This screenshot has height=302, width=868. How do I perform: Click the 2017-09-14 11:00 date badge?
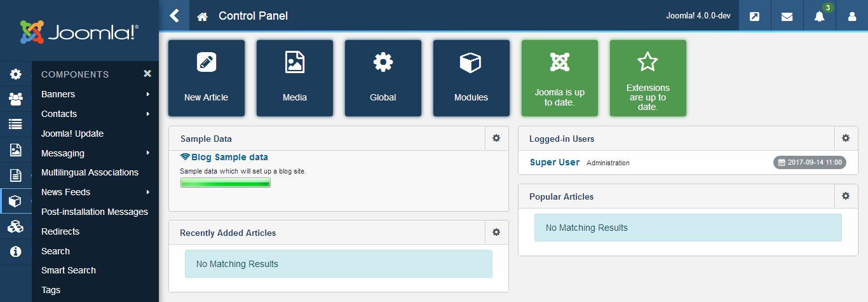click(810, 162)
